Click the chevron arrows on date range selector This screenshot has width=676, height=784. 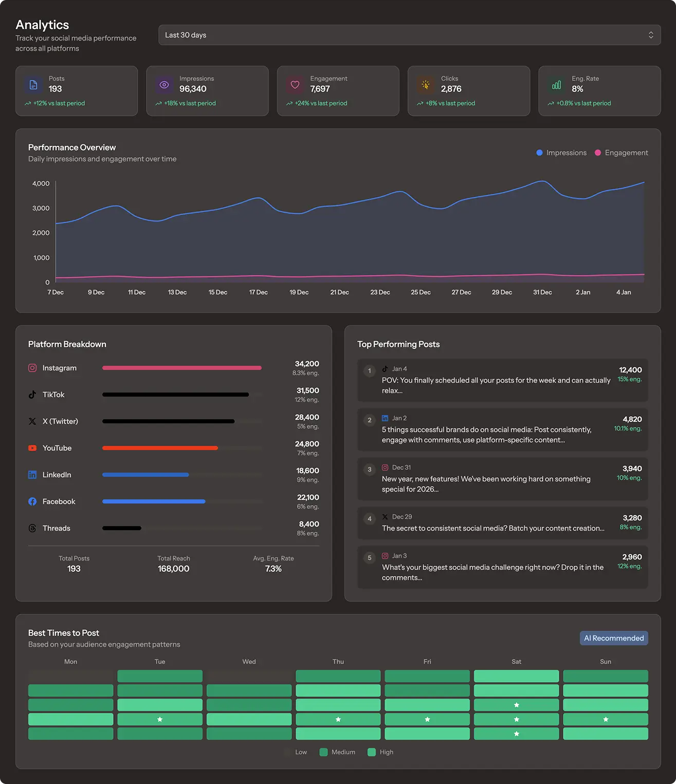[x=651, y=35]
